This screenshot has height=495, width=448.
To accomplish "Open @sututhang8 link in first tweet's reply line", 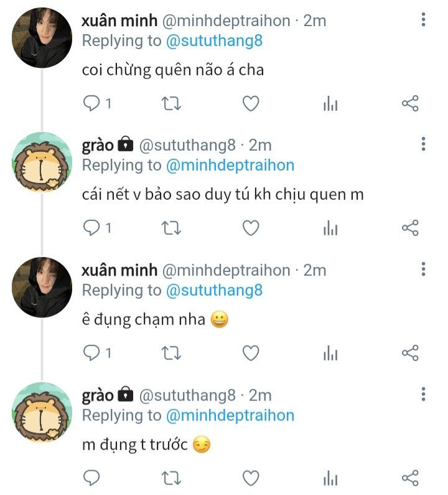I will point(214,40).
